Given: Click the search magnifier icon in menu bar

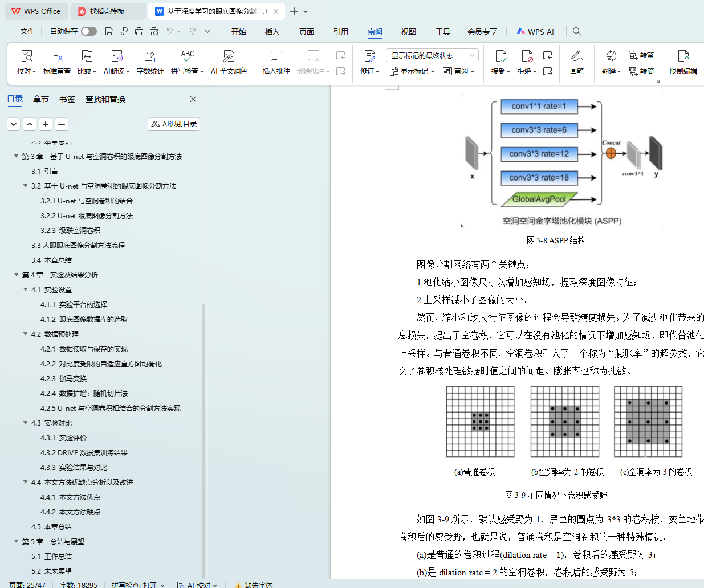Looking at the screenshot, I should coord(577,31).
